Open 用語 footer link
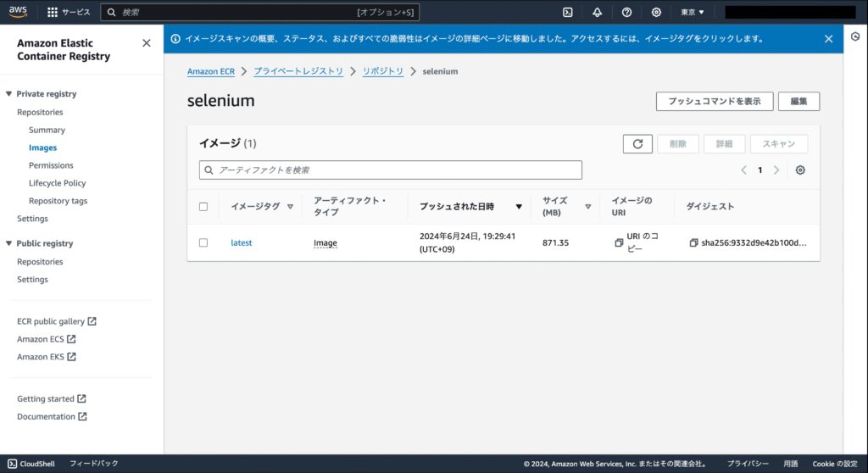 [x=791, y=465]
